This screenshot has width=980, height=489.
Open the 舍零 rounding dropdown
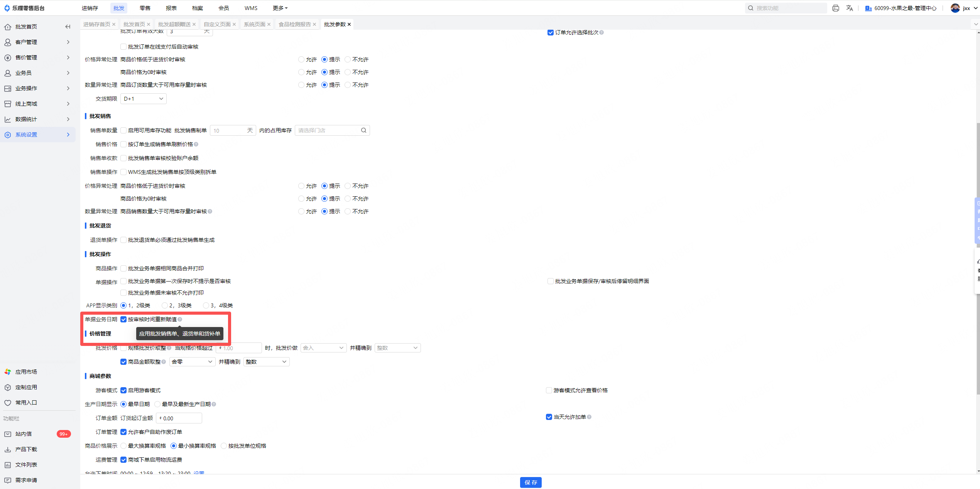coord(192,362)
